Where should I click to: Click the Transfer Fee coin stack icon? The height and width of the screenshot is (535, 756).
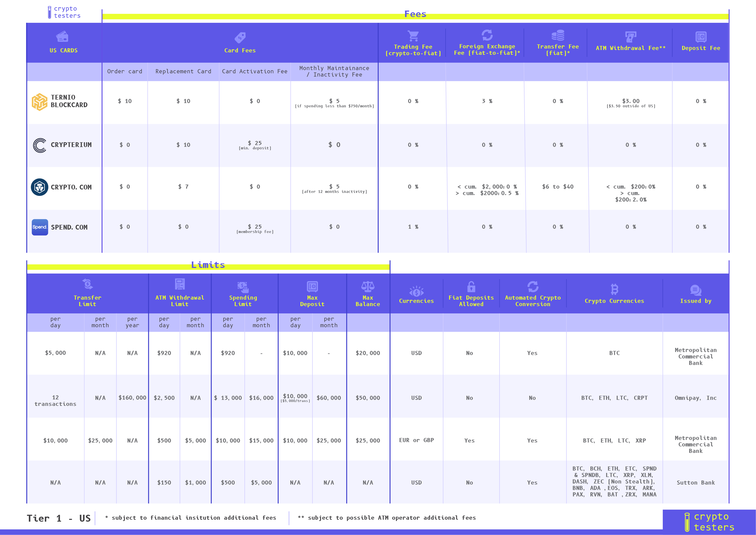[x=558, y=35]
